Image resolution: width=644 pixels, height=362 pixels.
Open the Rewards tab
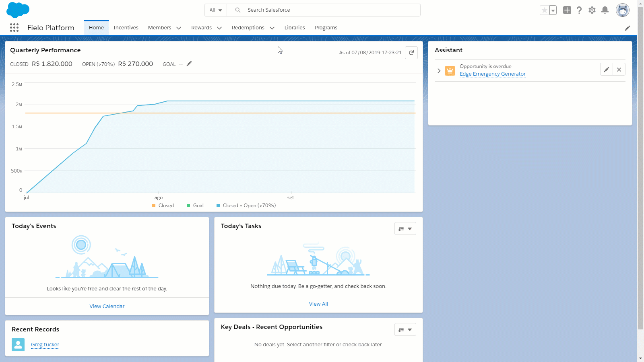pyautogui.click(x=202, y=28)
